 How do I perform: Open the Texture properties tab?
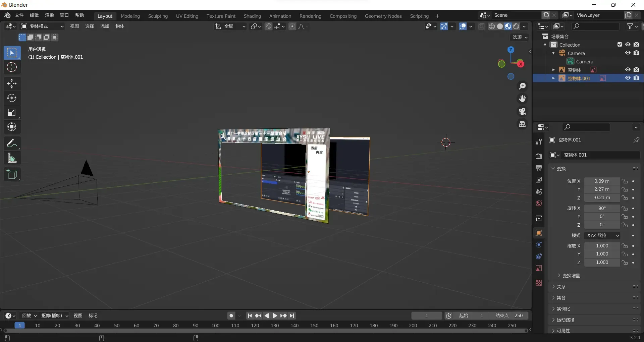click(539, 283)
